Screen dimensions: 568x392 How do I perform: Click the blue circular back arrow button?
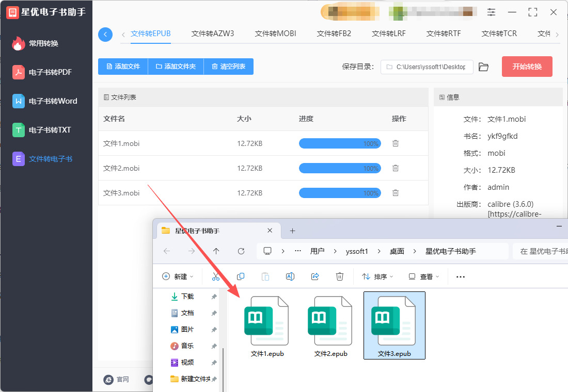105,35
